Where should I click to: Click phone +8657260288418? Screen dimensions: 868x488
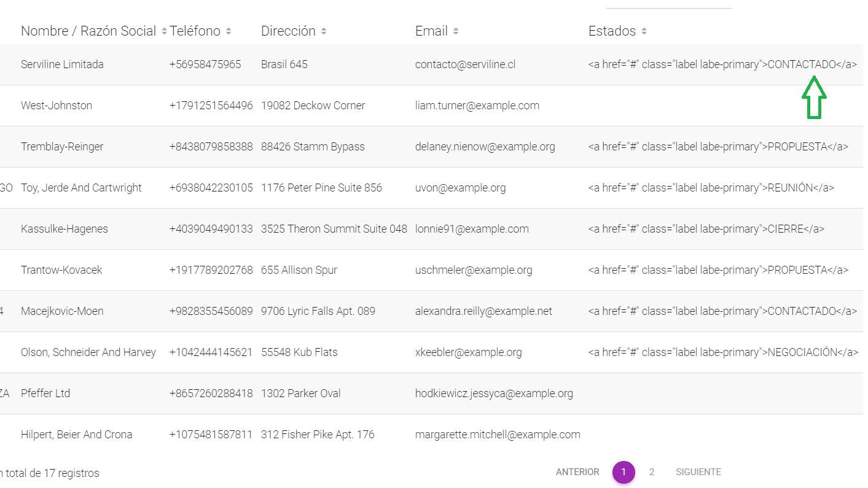pyautogui.click(x=211, y=393)
